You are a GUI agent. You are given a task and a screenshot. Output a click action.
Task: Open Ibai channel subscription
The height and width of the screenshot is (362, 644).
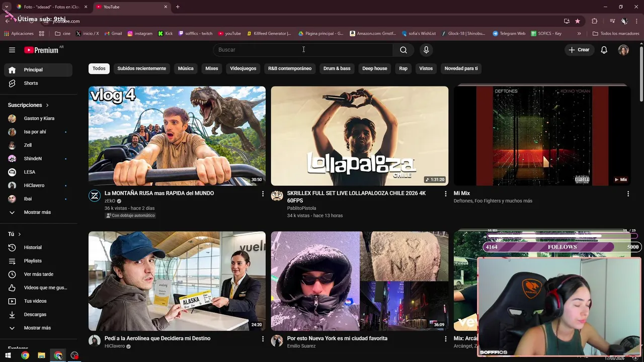(x=38, y=199)
